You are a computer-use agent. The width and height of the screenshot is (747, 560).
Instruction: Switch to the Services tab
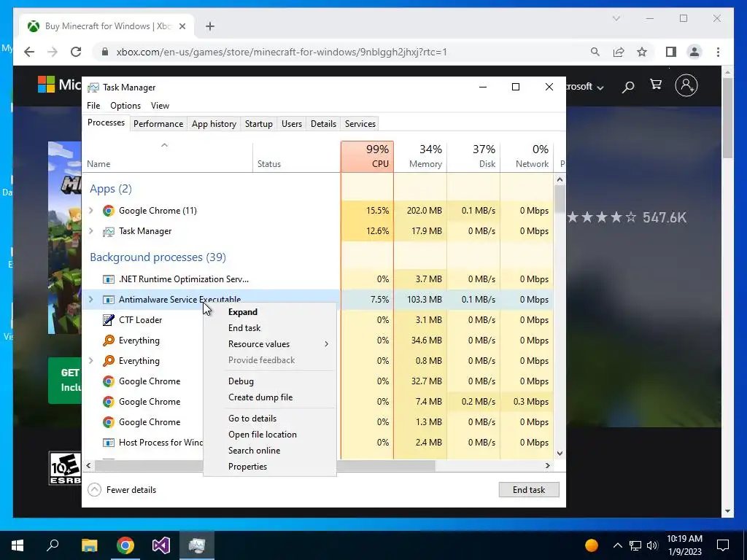tap(360, 124)
